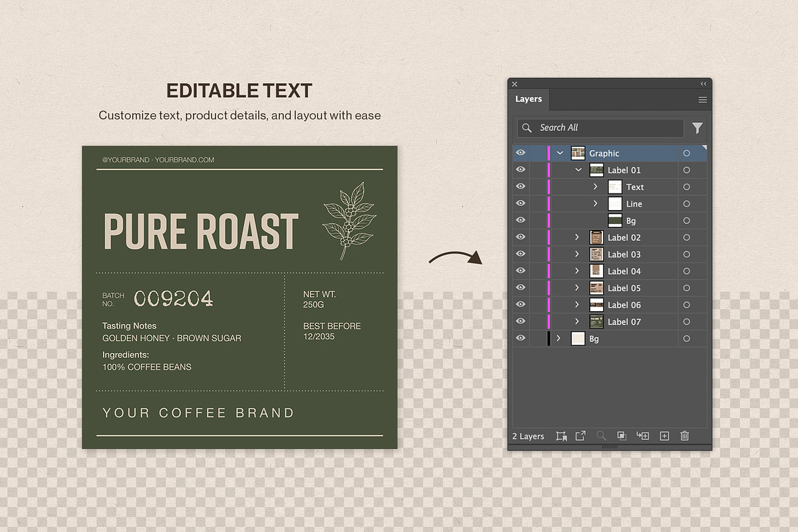This screenshot has width=798, height=532.
Task: Click the Label 06 layer name
Action: tap(624, 305)
